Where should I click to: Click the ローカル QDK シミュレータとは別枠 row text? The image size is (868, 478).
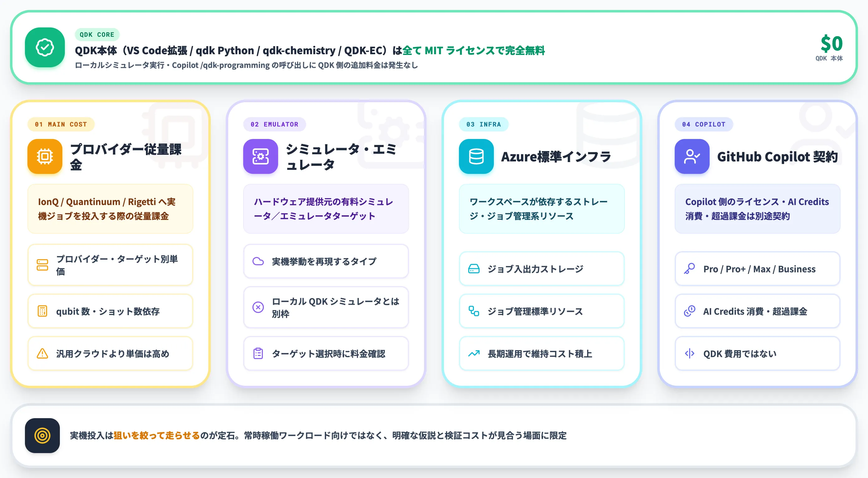[x=335, y=307]
